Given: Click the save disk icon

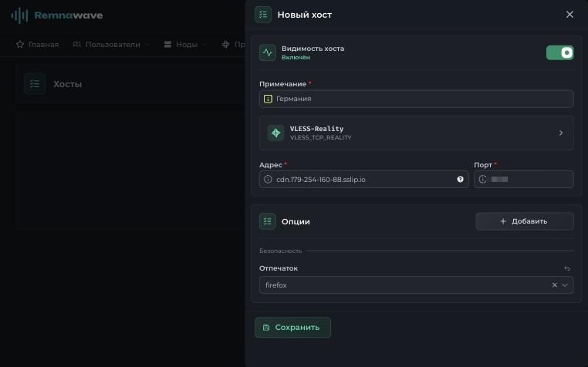Looking at the screenshot, I should [x=266, y=328].
